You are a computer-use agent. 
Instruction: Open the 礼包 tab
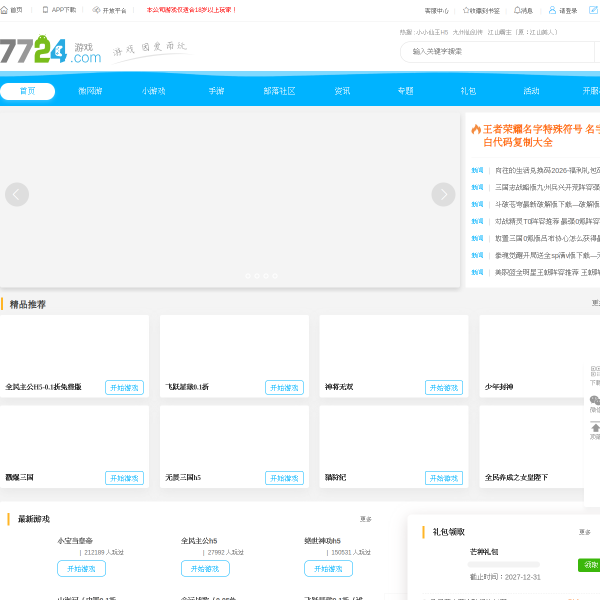(468, 91)
